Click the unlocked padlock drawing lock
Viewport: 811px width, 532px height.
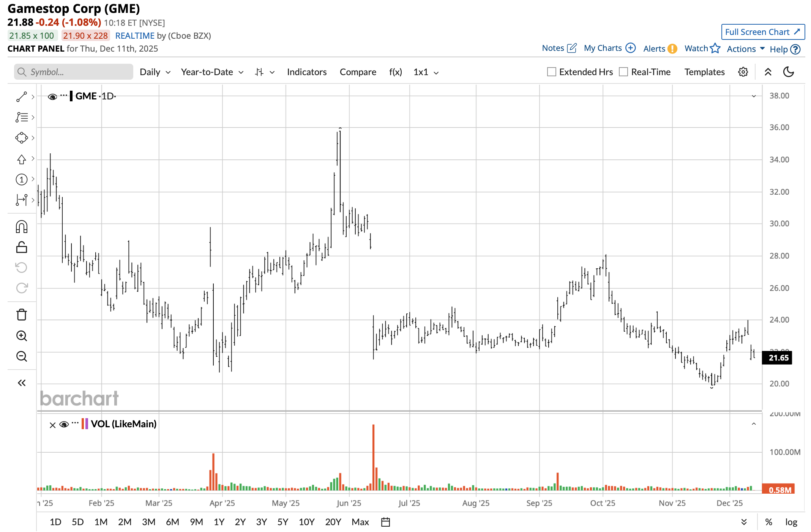click(x=22, y=247)
